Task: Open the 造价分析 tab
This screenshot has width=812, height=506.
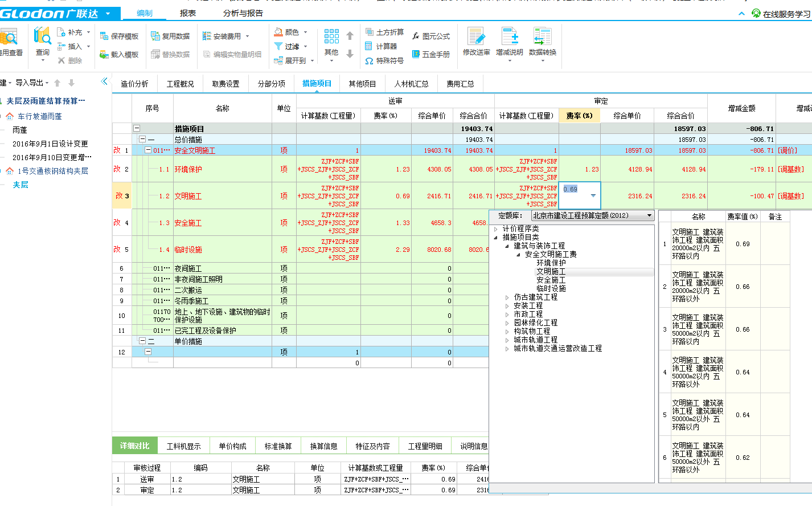Action: 134,84
